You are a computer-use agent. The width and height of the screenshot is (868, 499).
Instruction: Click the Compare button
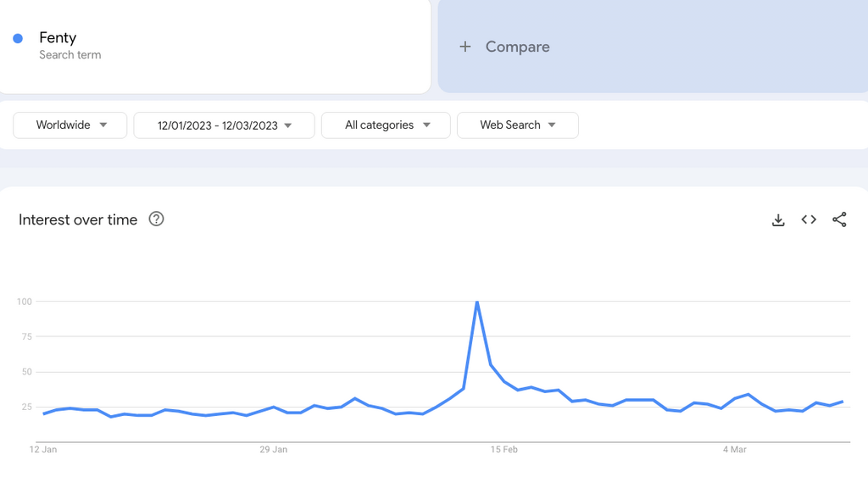(517, 47)
